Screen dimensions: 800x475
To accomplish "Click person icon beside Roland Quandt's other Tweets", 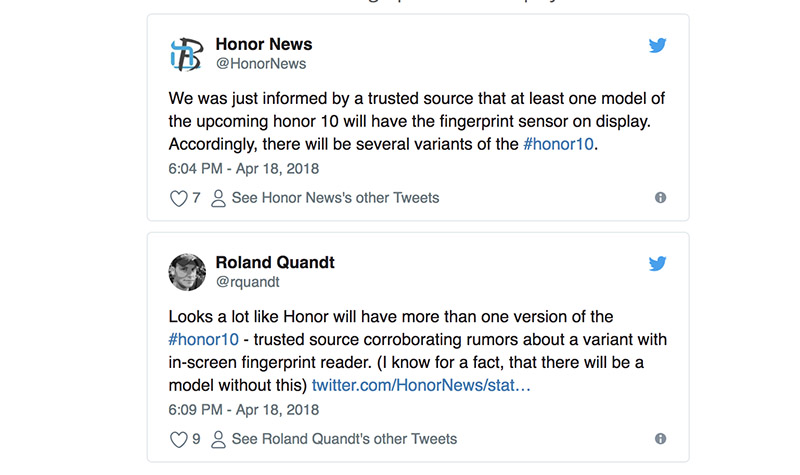I will (x=218, y=439).
